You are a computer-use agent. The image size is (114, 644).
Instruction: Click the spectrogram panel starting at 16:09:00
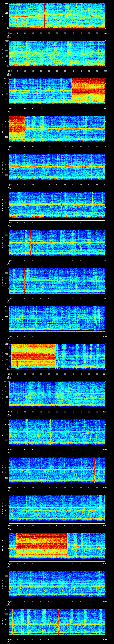click(57, 318)
